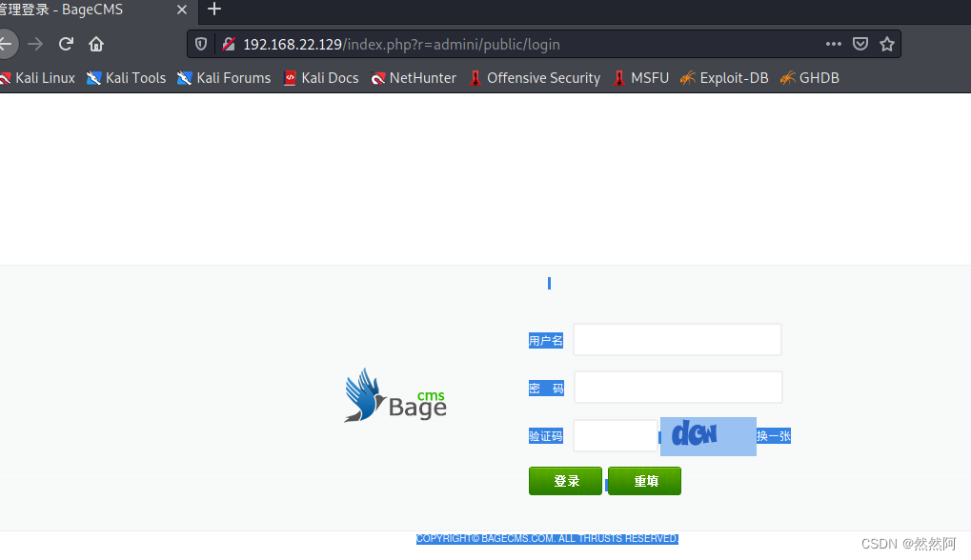The image size is (971, 560).
Task: Save page to Pocket
Action: tap(860, 44)
